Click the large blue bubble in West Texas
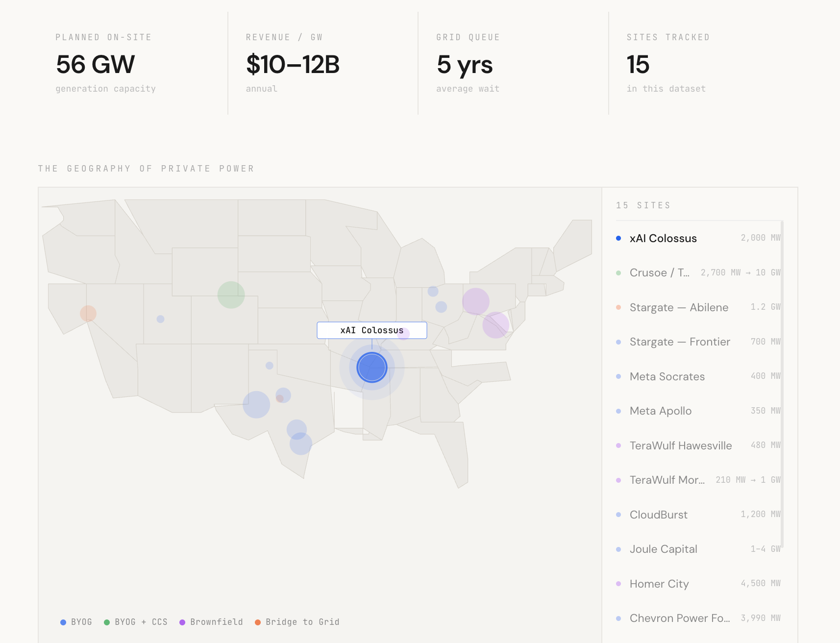840x643 pixels. click(x=256, y=405)
